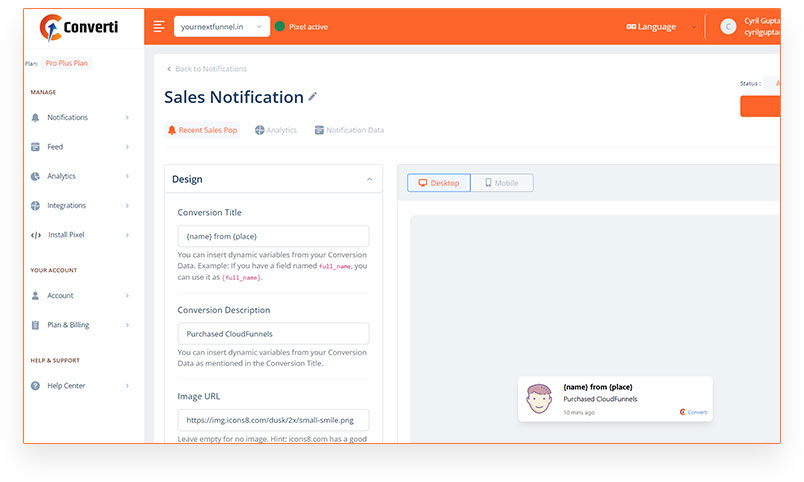The height and width of the screenshot is (482, 804).
Task: Click the {name} from {place} preview title
Action: (x=598, y=387)
